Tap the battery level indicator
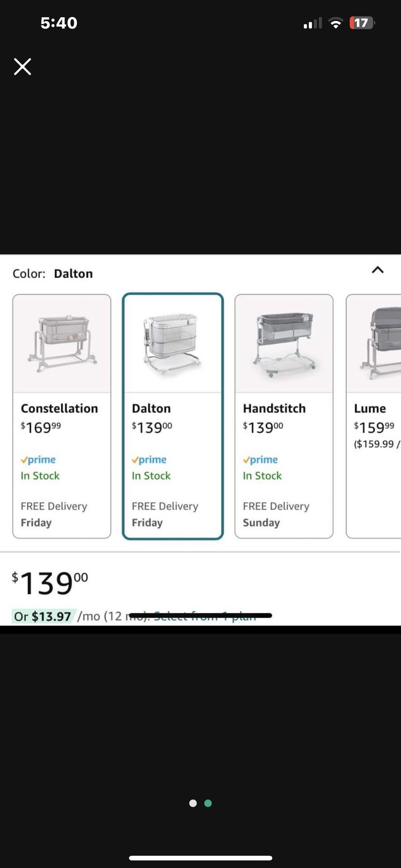The image size is (401, 868). click(x=362, y=23)
